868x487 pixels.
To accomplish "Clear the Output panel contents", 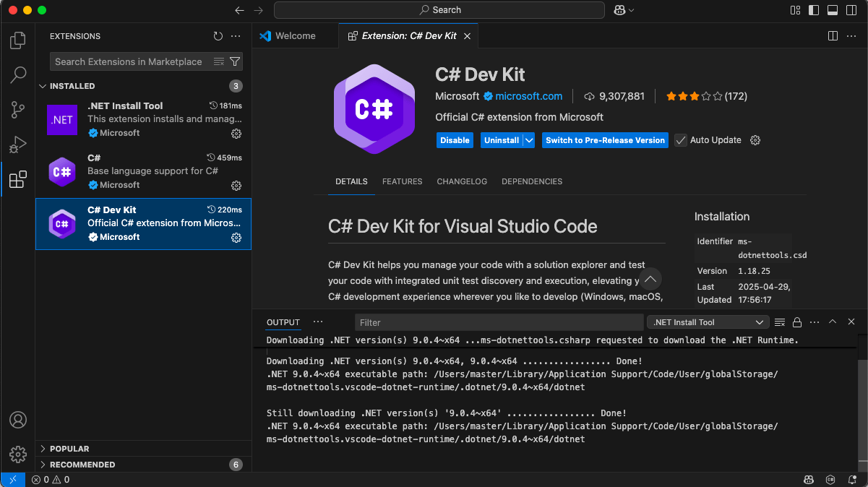I will (780, 322).
